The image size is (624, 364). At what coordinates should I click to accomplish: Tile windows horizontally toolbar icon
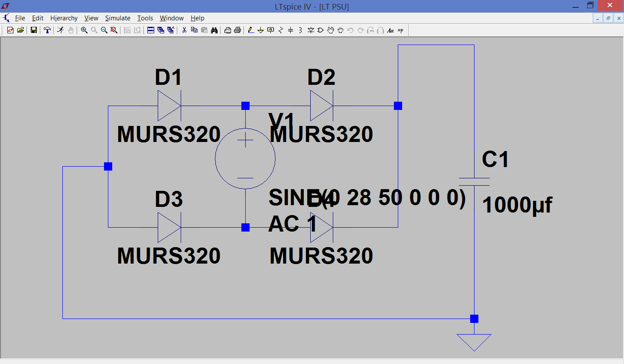click(x=151, y=30)
